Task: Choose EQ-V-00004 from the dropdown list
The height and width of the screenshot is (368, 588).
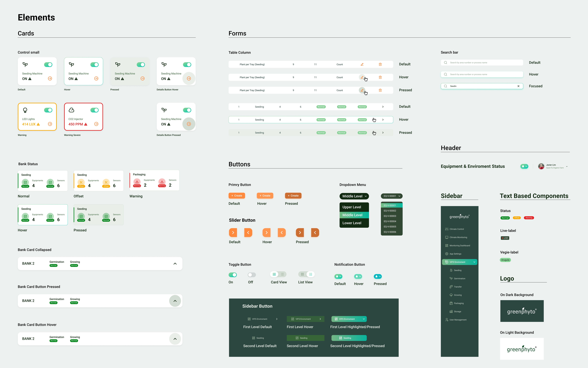Action: pyautogui.click(x=392, y=221)
